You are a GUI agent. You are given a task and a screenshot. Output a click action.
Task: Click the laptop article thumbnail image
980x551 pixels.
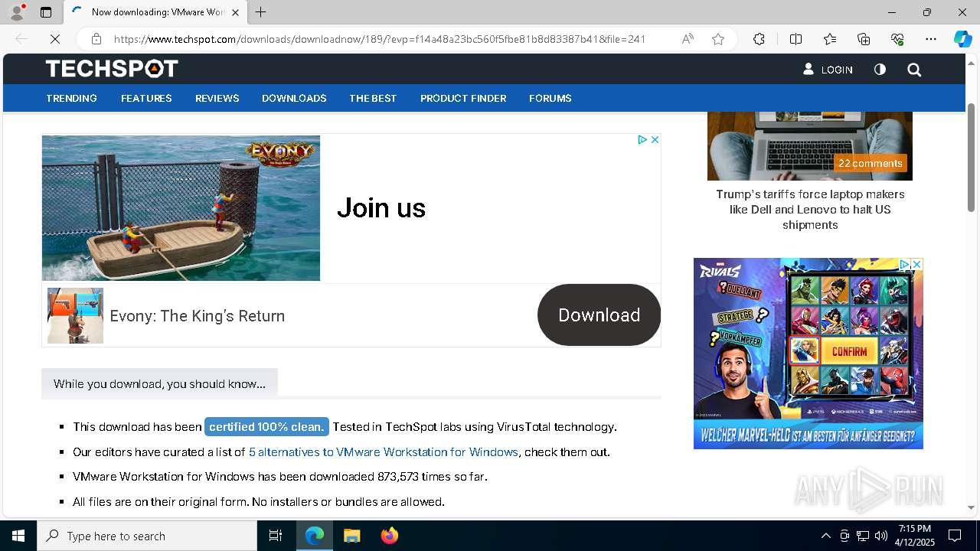point(810,145)
